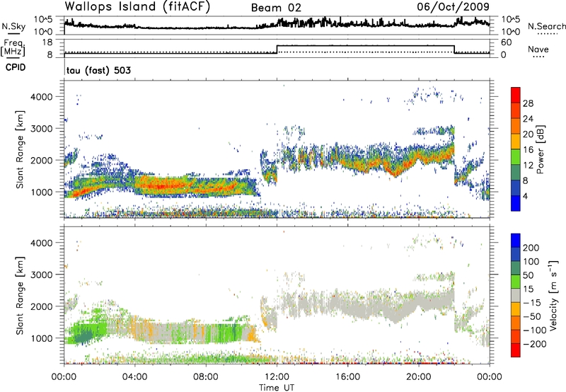
Task: Click "4000" on the power panel range axis
Action: tap(41, 97)
